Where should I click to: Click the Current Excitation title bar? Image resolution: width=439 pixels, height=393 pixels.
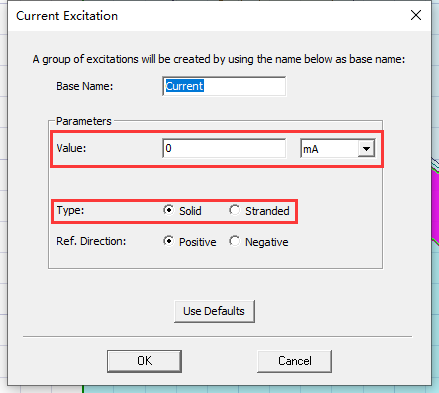point(200,16)
